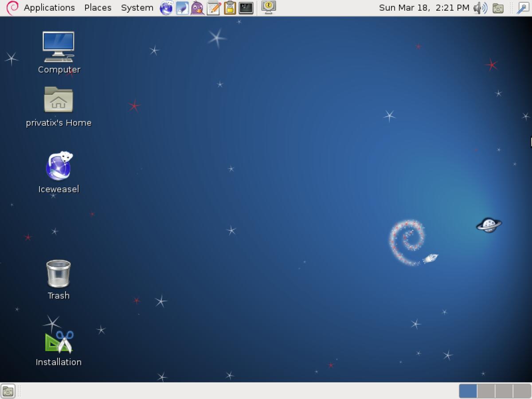Launch Terminal from the top panel

point(245,8)
